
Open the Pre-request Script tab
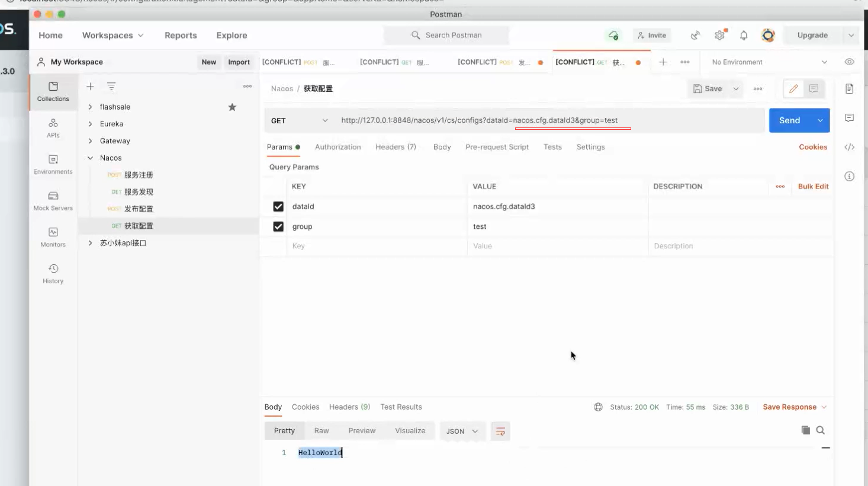497,147
